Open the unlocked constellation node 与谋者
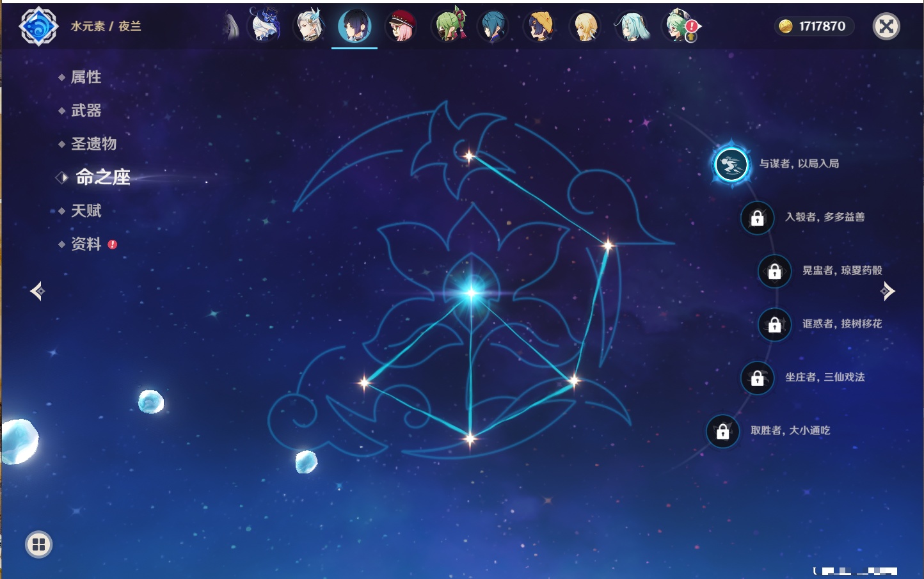The width and height of the screenshot is (924, 579). pos(731,164)
